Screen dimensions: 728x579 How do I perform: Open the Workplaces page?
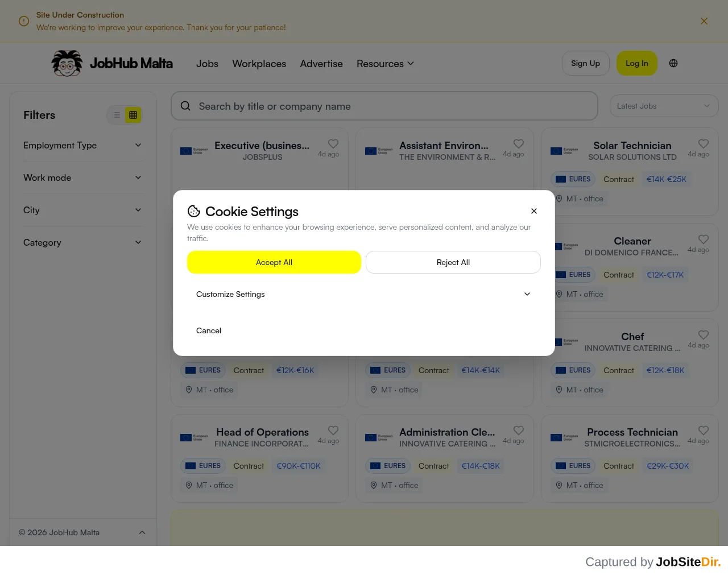pos(259,64)
